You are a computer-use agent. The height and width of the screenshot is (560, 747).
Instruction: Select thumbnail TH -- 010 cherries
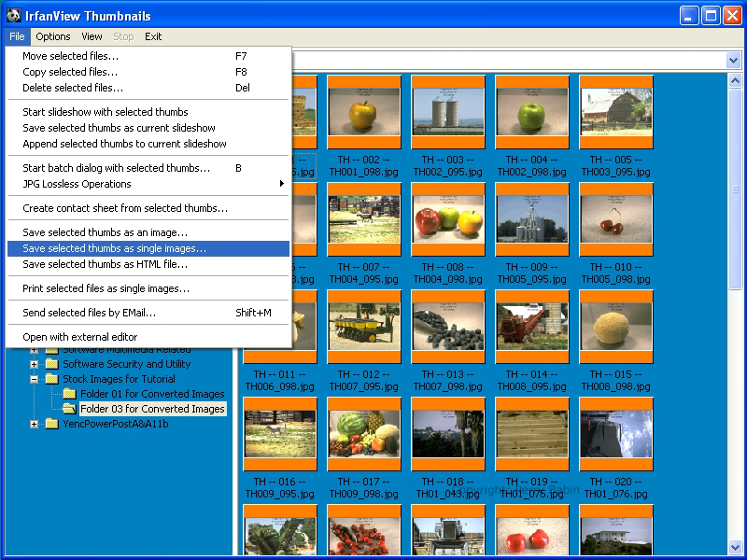point(616,219)
